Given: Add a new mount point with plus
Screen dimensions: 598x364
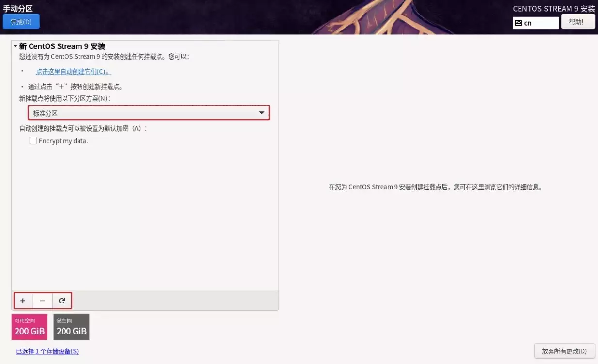Looking at the screenshot, I should (23, 301).
